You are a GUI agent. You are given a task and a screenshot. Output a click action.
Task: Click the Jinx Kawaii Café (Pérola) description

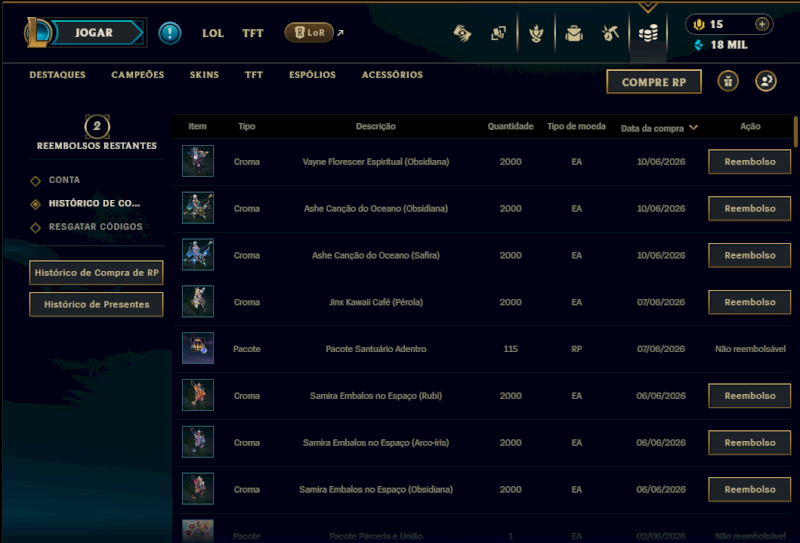click(x=376, y=302)
